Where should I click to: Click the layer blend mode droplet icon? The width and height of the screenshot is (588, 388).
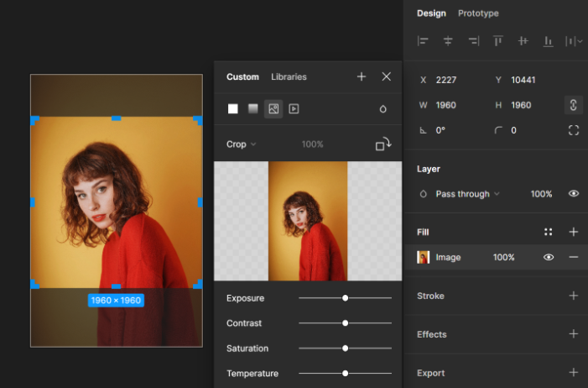(423, 194)
